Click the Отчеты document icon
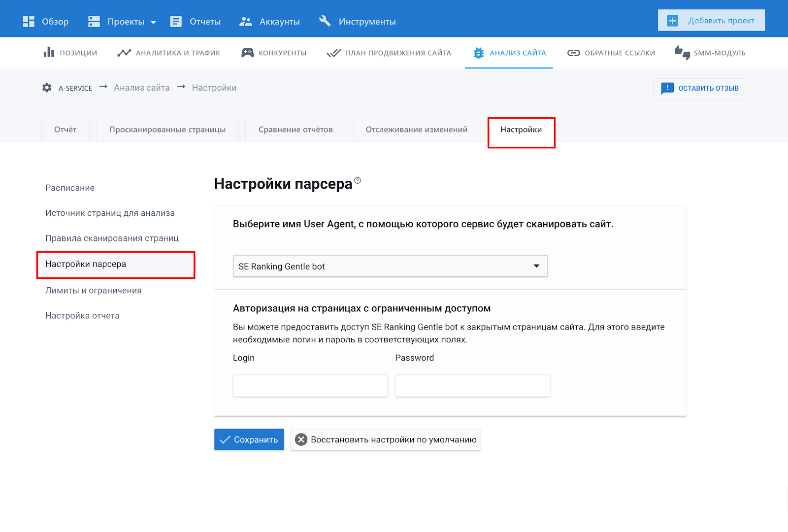The width and height of the screenshot is (788, 532). 176,21
